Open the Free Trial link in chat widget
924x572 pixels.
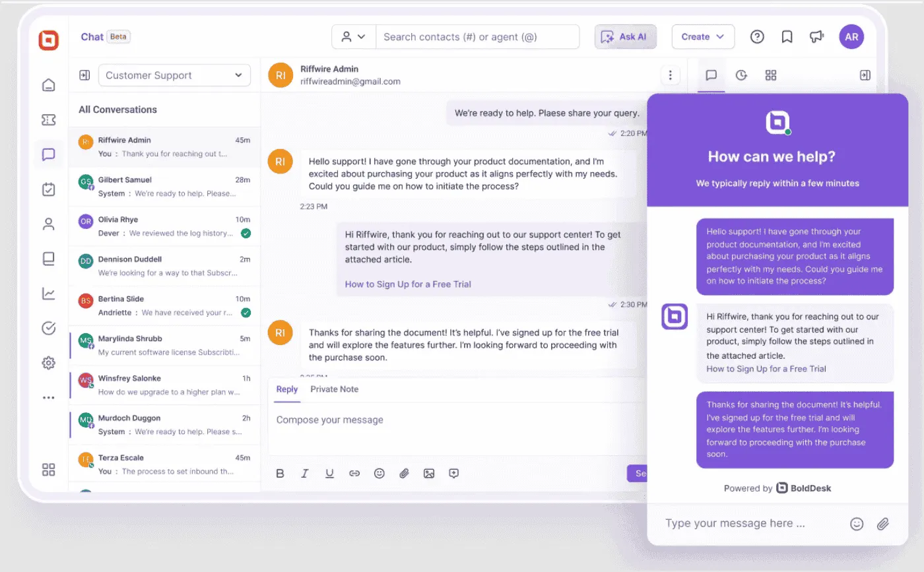(766, 369)
